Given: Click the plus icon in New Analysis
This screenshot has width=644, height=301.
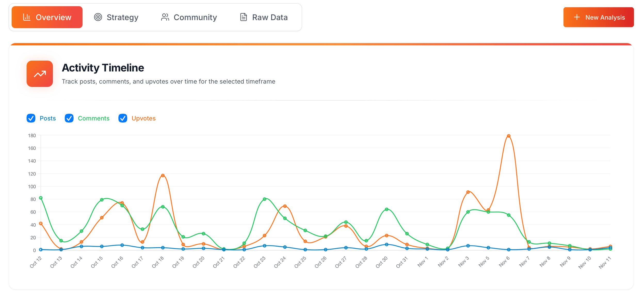Looking at the screenshot, I should click(577, 17).
